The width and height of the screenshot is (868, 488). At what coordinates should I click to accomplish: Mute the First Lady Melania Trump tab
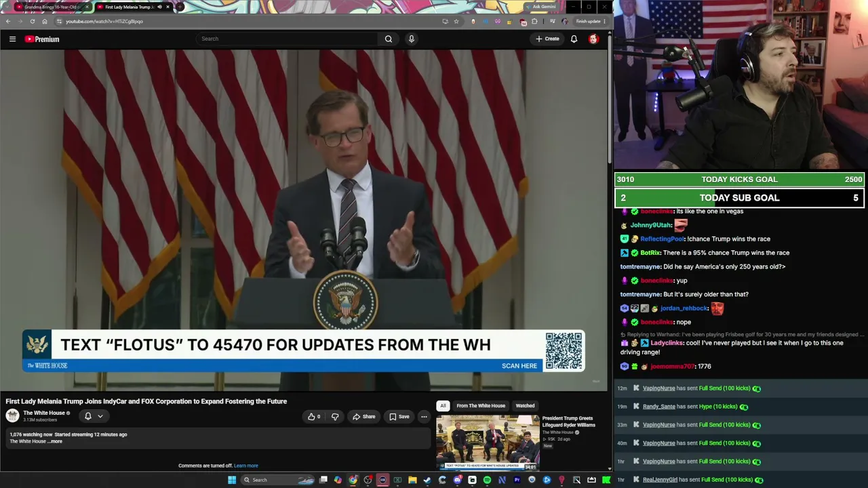pyautogui.click(x=159, y=7)
